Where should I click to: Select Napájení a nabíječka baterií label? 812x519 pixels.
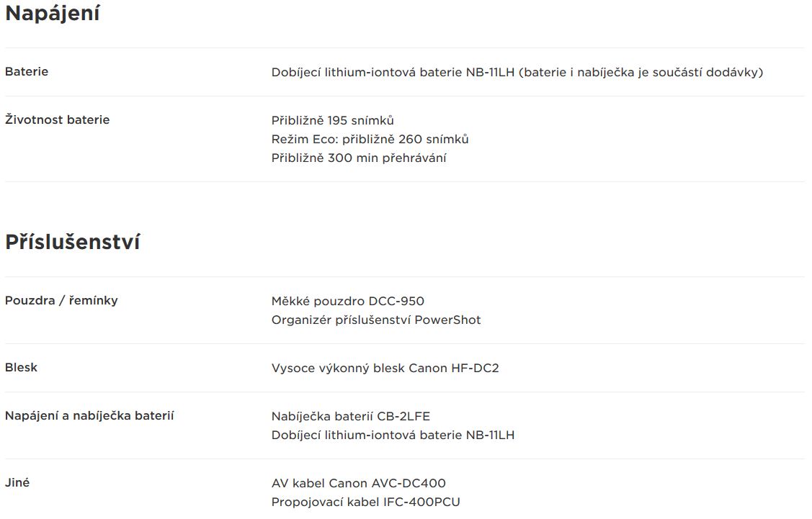click(x=89, y=415)
